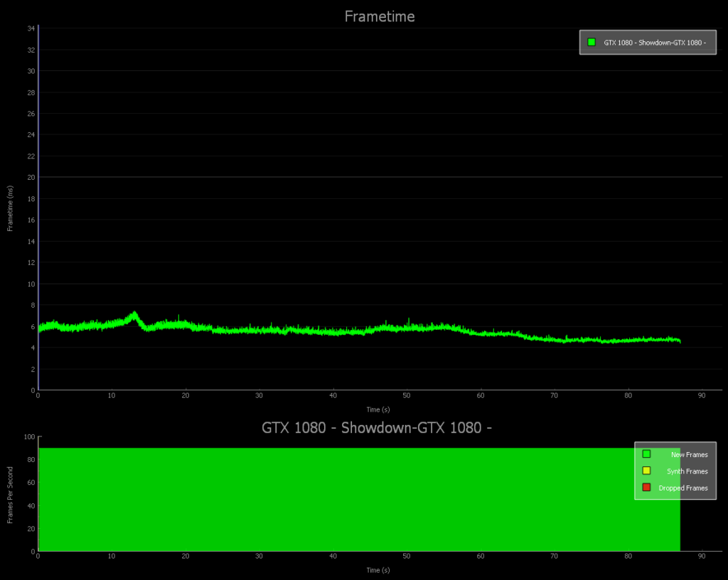Select the 'New Frames' legend label

tap(689, 455)
